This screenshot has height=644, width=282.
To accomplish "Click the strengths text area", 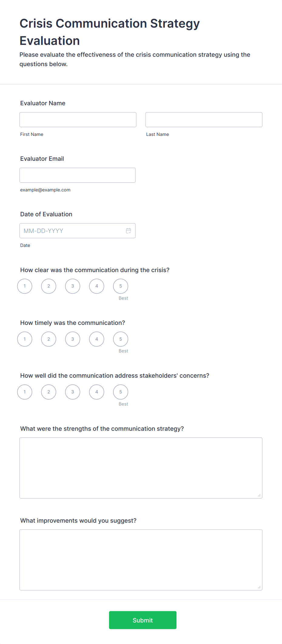I will [141, 468].
